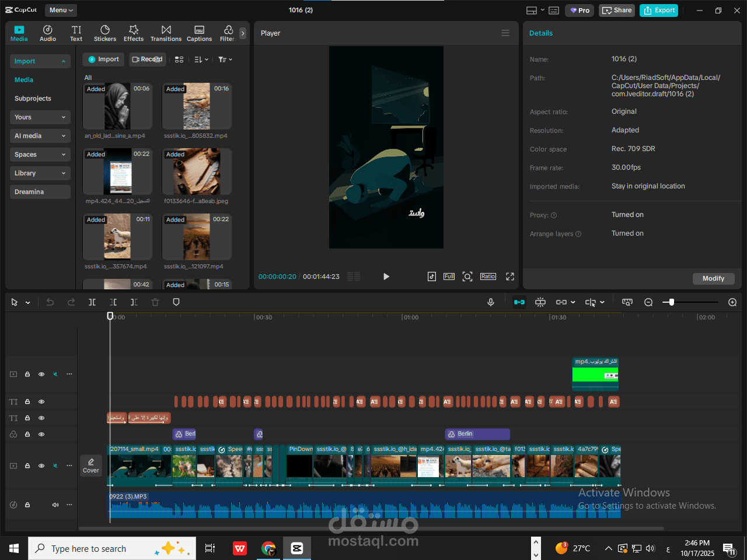Open more options for the audio track
The image size is (747, 560).
(69, 505)
